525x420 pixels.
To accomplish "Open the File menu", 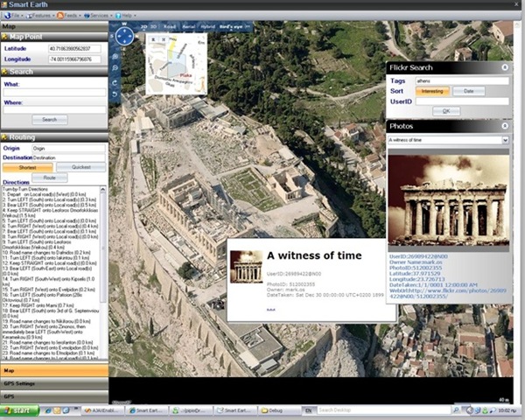I will click(14, 16).
